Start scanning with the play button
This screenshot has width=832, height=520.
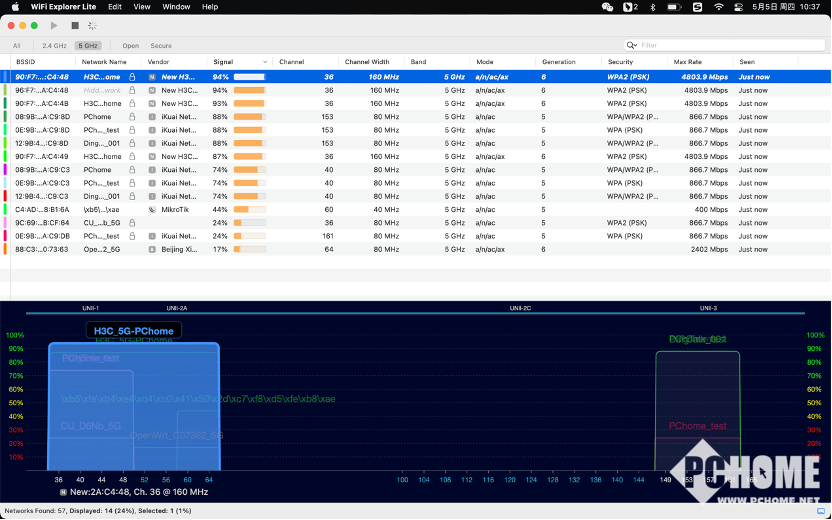pyautogui.click(x=54, y=25)
